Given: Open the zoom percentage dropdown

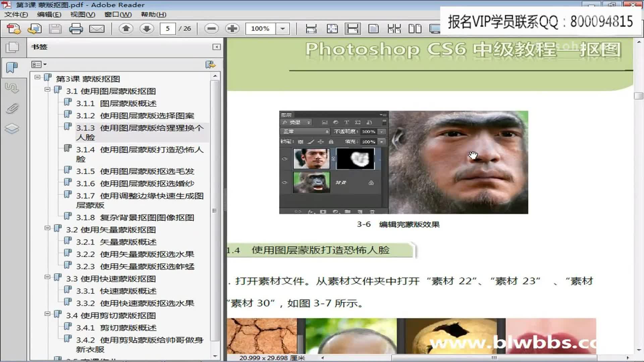Looking at the screenshot, I should coord(281,28).
